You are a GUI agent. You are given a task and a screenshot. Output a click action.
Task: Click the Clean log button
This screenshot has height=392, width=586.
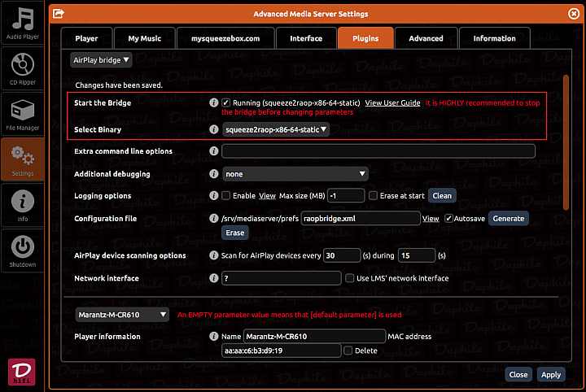click(x=442, y=196)
